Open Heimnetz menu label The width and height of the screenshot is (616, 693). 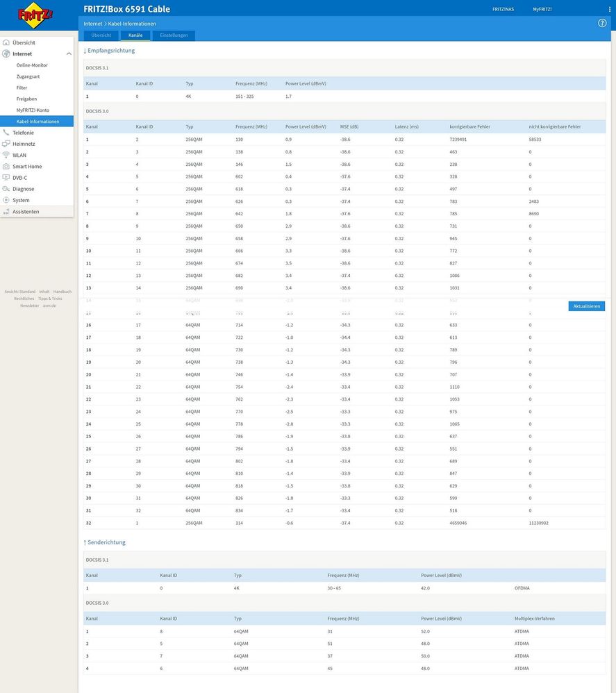[x=24, y=144]
